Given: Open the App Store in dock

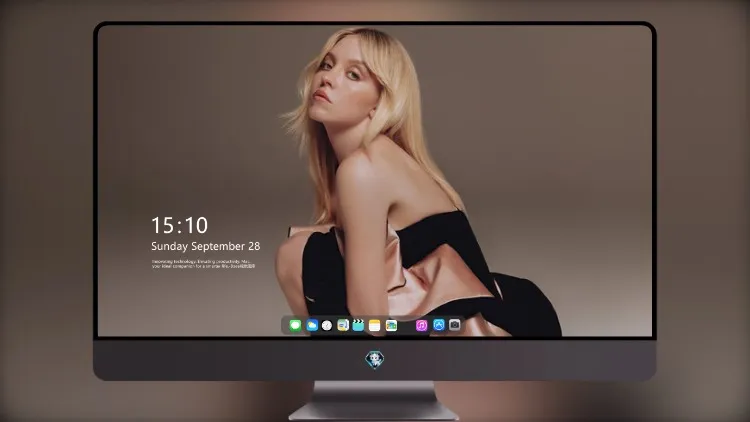Looking at the screenshot, I should (x=439, y=325).
